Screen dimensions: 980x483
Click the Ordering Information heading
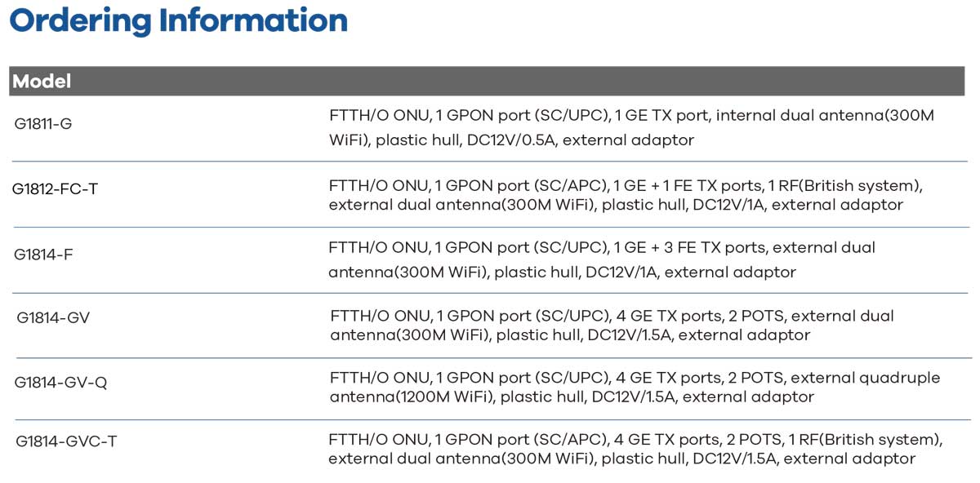pyautogui.click(x=178, y=20)
